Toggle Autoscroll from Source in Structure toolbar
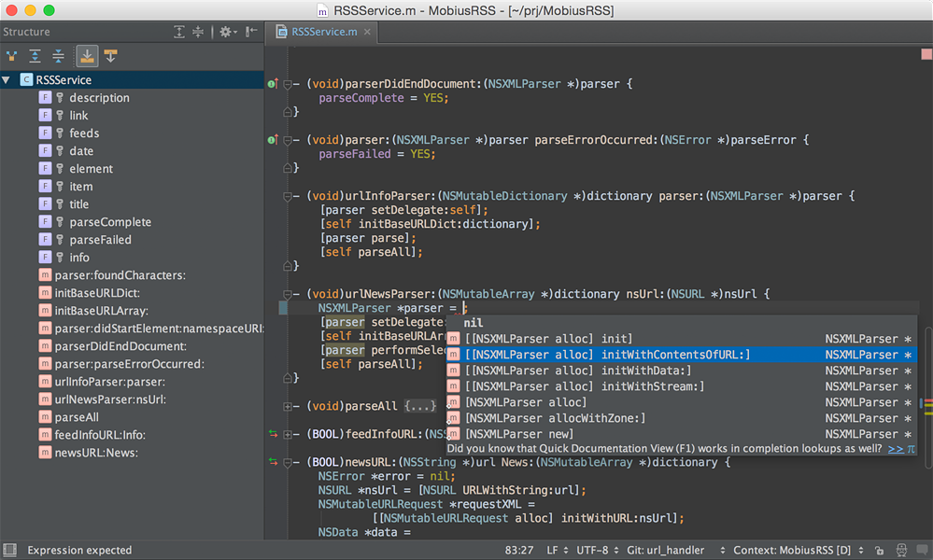Screen dimensions: 933x560 [110, 56]
